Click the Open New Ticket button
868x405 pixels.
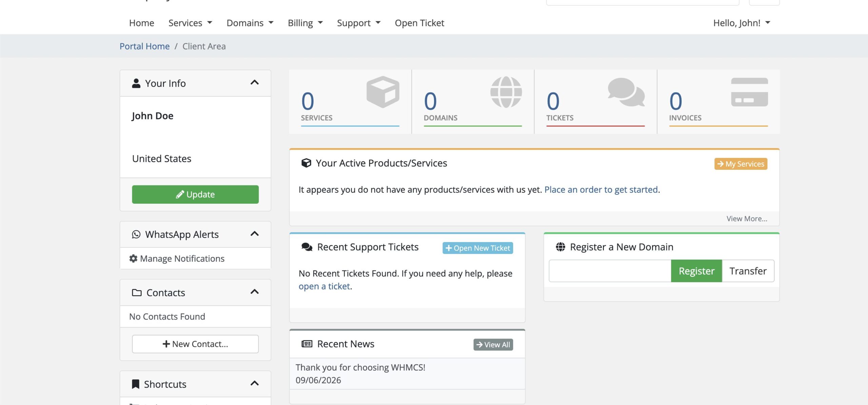point(478,248)
